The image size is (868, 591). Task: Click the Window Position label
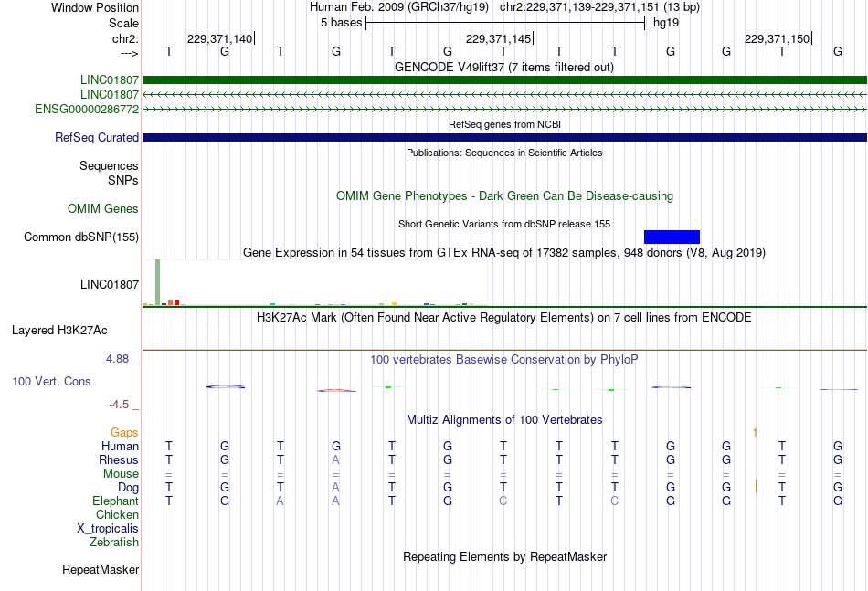tap(95, 7)
